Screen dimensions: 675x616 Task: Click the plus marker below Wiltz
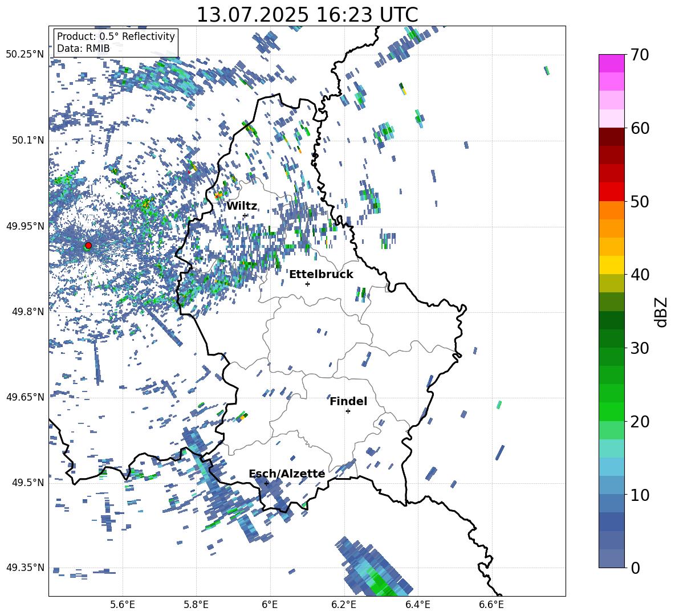pos(245,215)
